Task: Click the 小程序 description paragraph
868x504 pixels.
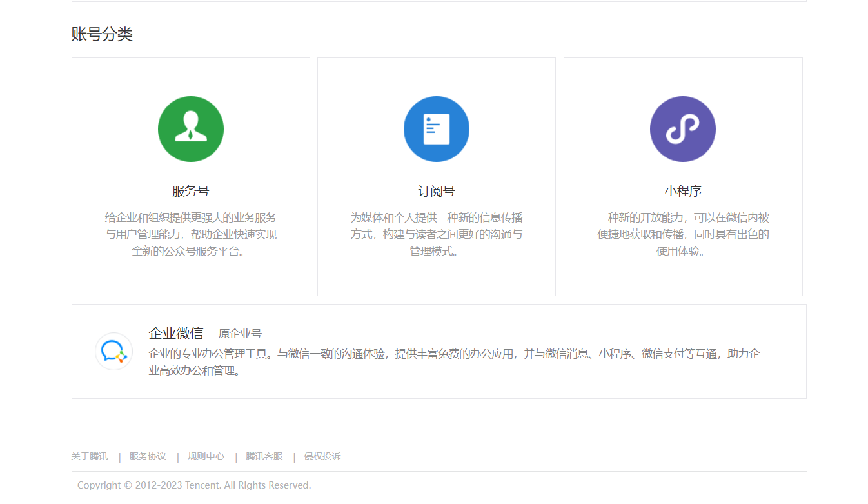Action: point(683,234)
